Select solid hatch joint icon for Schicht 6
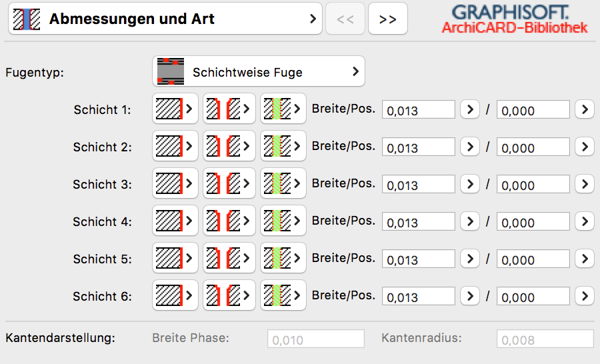The height and width of the screenshot is (364, 600). (x=175, y=295)
